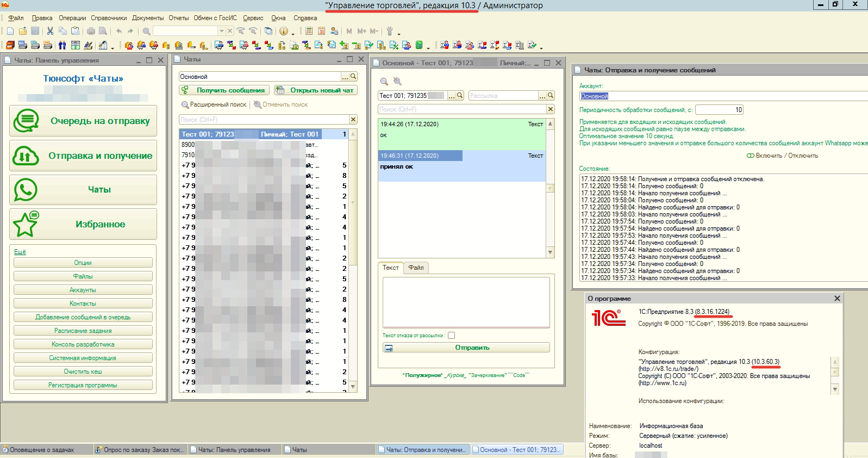Click the window list icon in toolbar

[268, 31]
